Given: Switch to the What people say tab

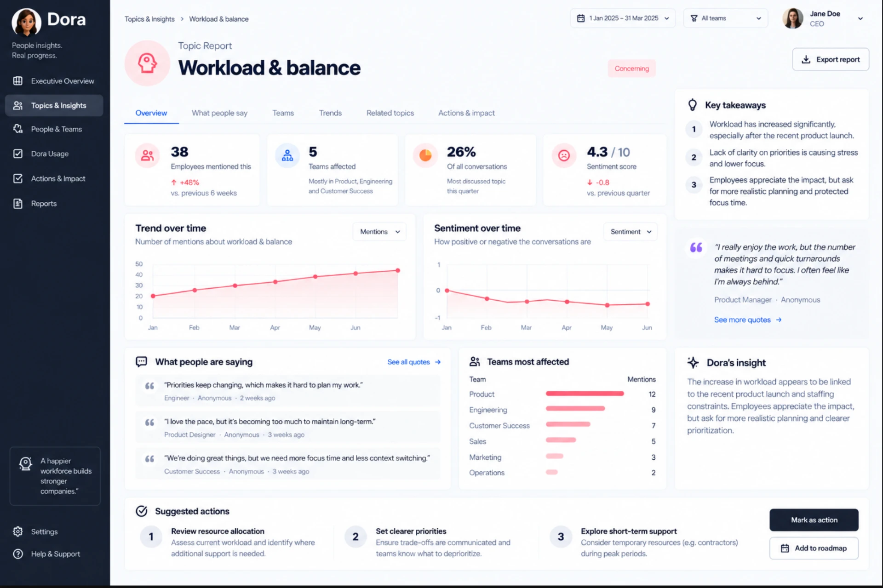Looking at the screenshot, I should pos(219,113).
